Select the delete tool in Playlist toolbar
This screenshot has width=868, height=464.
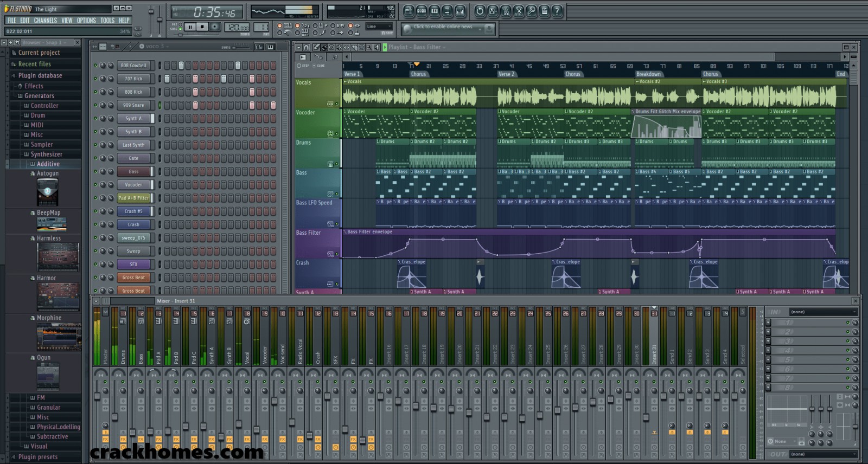331,48
